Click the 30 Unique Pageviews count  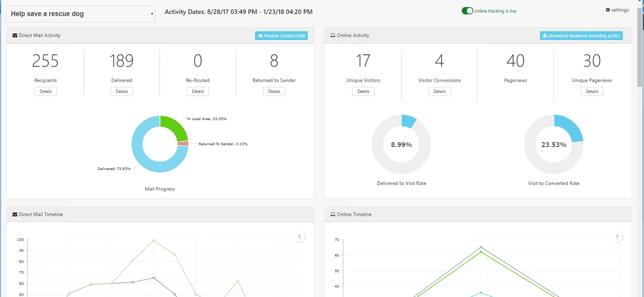pyautogui.click(x=592, y=61)
